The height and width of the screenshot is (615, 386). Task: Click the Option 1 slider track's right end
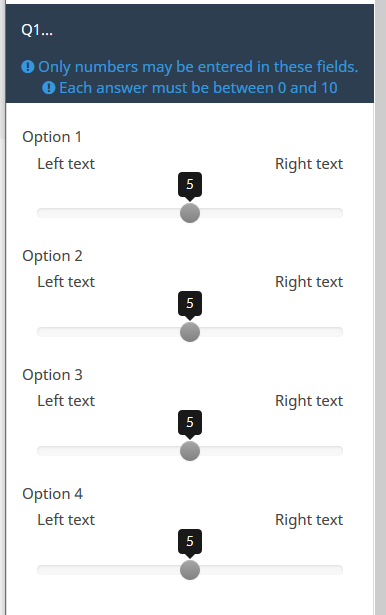click(x=338, y=213)
